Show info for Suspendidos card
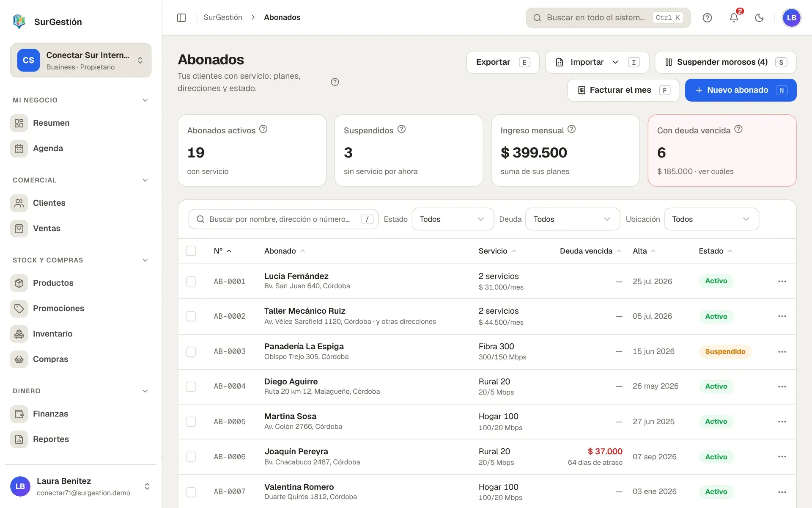This screenshot has height=508, width=812. 401,129
